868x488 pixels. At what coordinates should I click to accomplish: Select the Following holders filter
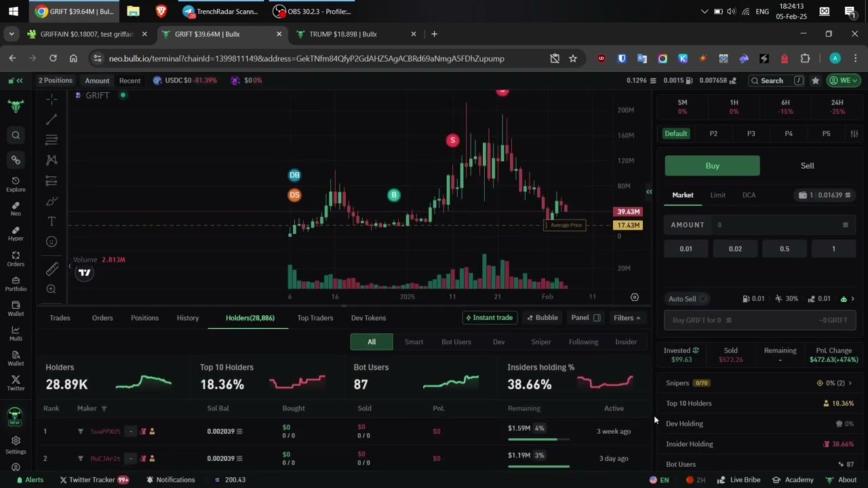pyautogui.click(x=583, y=342)
